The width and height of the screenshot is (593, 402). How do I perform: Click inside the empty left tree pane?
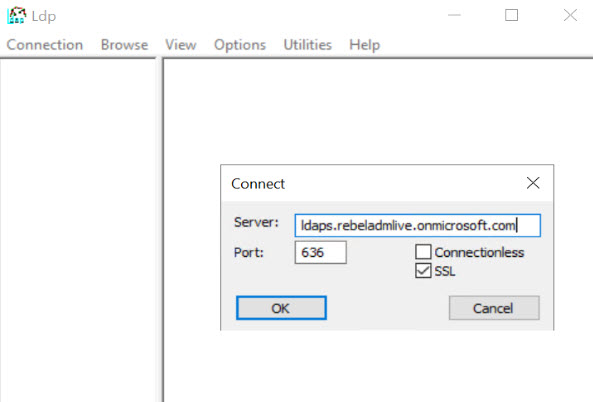[x=78, y=230]
